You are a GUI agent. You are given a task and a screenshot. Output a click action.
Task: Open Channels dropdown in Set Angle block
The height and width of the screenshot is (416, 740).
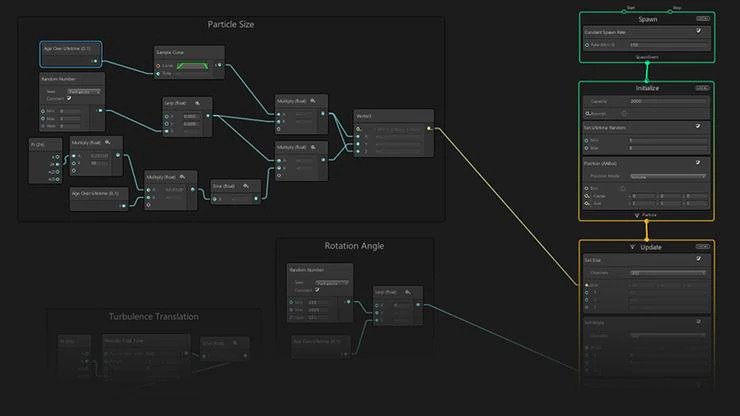pyautogui.click(x=668, y=335)
